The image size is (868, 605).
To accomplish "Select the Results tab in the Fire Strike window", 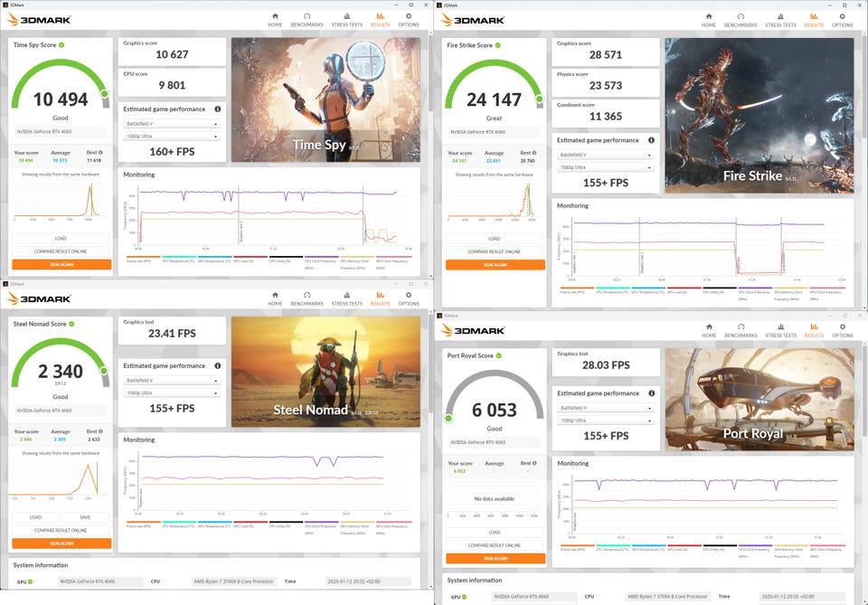I will [814, 21].
